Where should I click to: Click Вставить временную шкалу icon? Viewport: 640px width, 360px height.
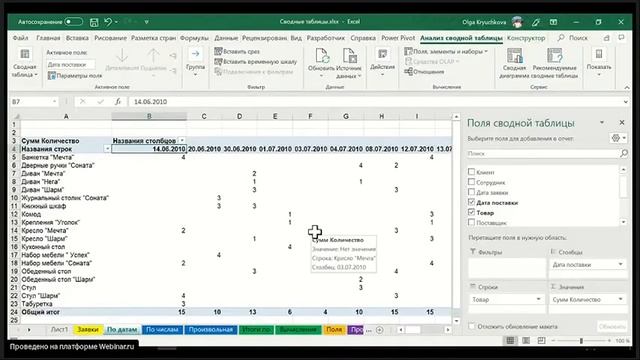point(218,62)
